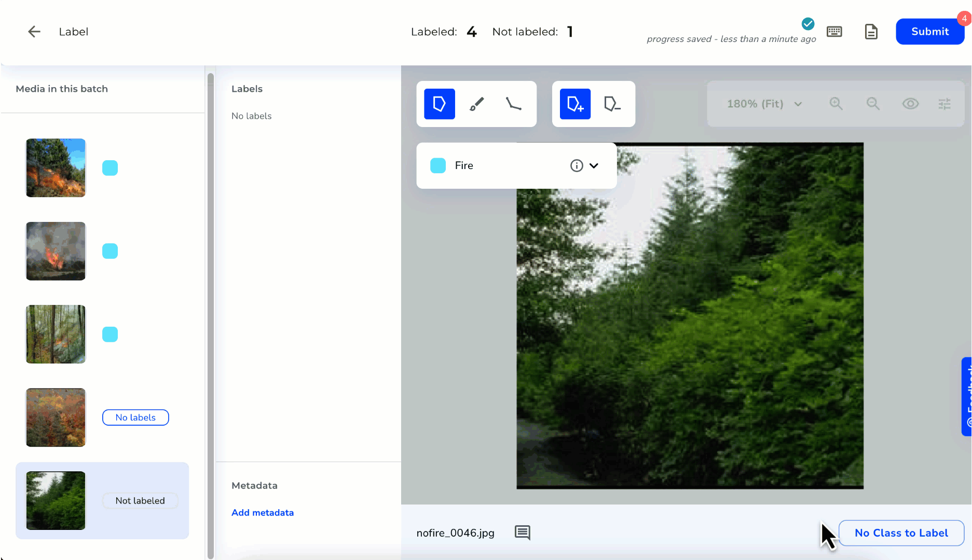Screen dimensions: 972x560
Task: Click the media list vertical scrollbar
Action: 210,316
